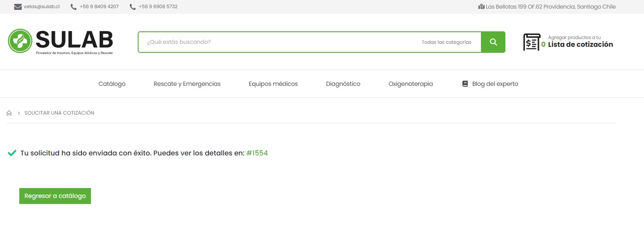
Task: Open the quotation list invoice icon
Action: 532,42
